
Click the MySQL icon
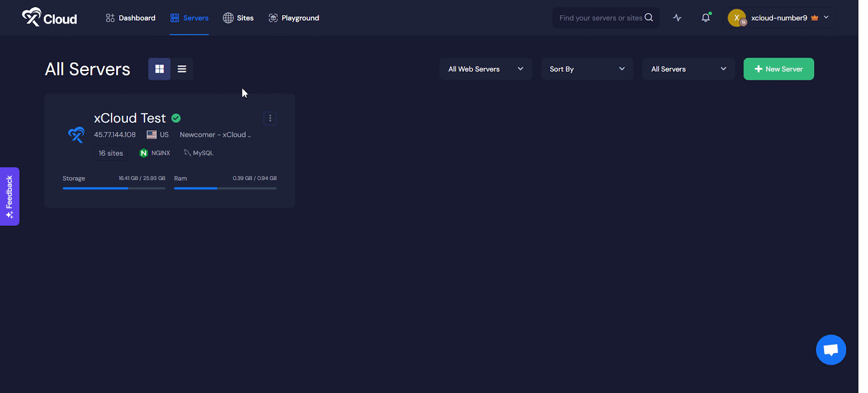(187, 153)
